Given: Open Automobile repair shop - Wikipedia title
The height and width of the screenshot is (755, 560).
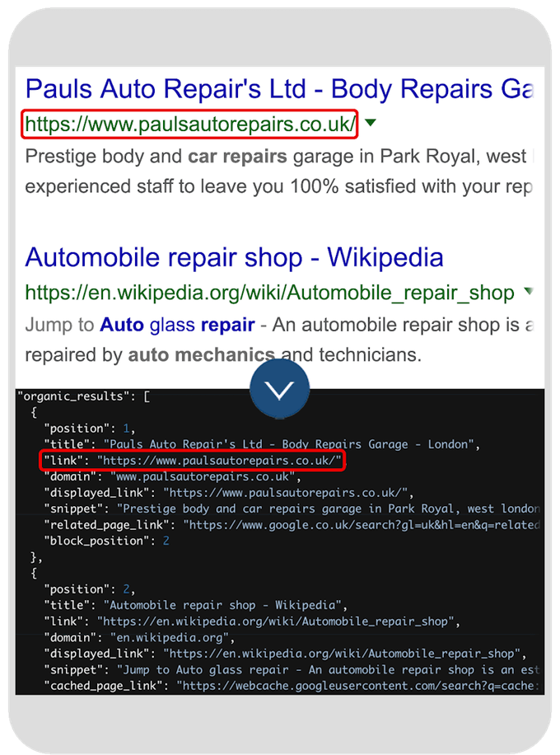Looking at the screenshot, I should point(235,257).
